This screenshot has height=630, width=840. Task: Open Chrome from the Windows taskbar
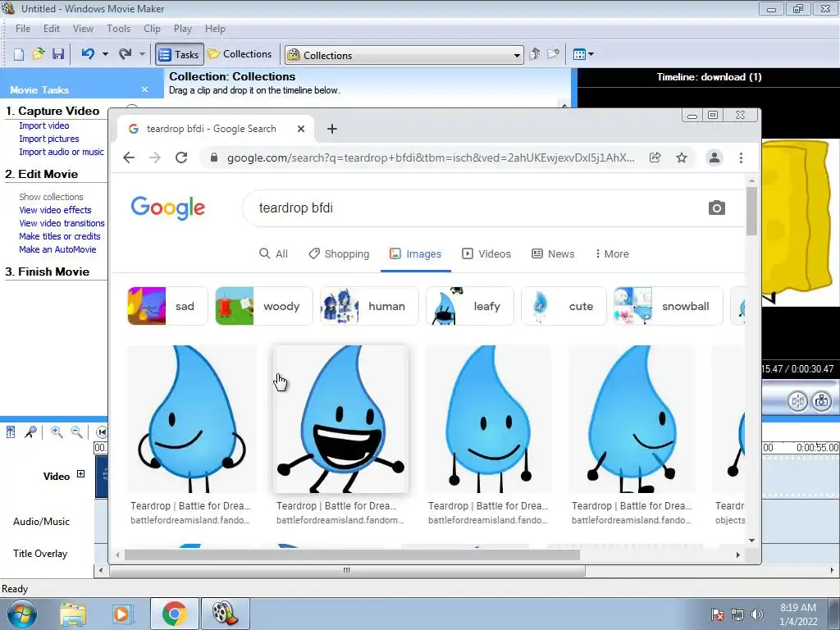174,614
